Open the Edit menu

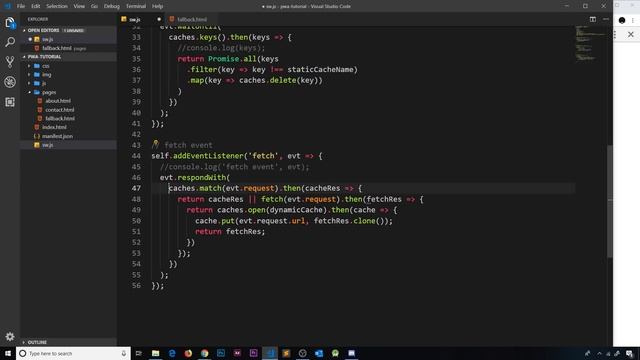pyautogui.click(x=36, y=6)
